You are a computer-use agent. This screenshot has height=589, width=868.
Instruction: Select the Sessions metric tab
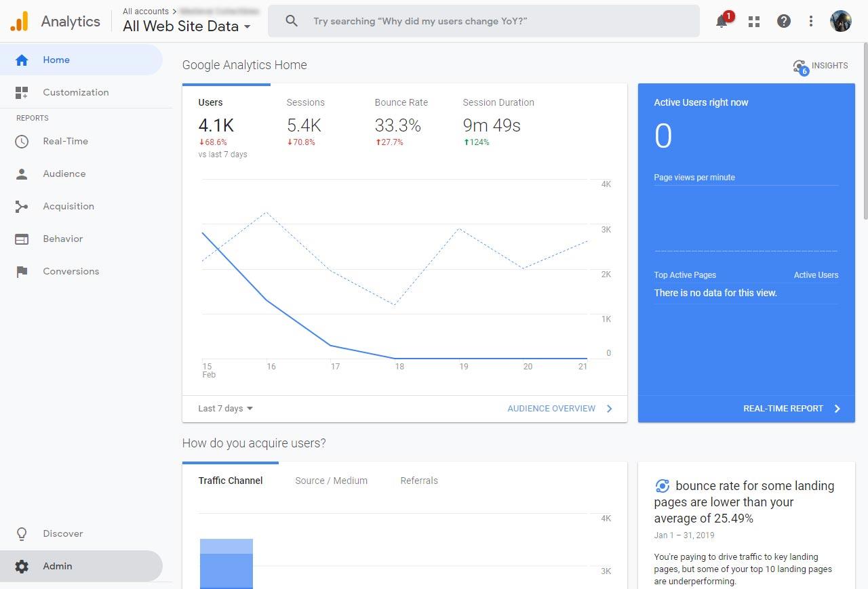tap(314, 122)
